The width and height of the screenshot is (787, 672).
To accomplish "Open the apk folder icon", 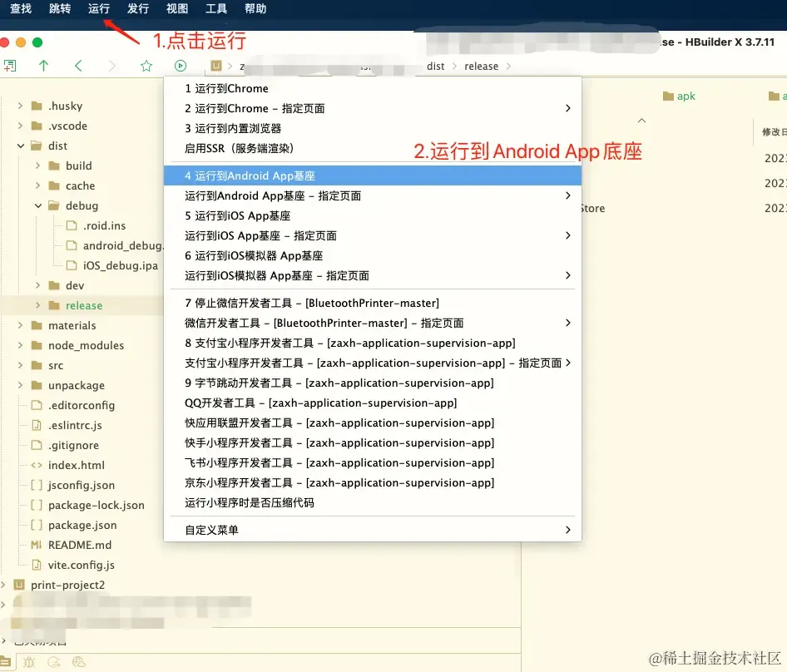I will [668, 96].
